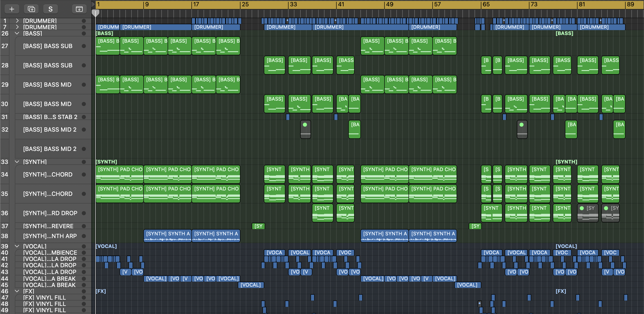Expand the first [DRUMMER] track stack
644x314 pixels.
[x=17, y=20]
